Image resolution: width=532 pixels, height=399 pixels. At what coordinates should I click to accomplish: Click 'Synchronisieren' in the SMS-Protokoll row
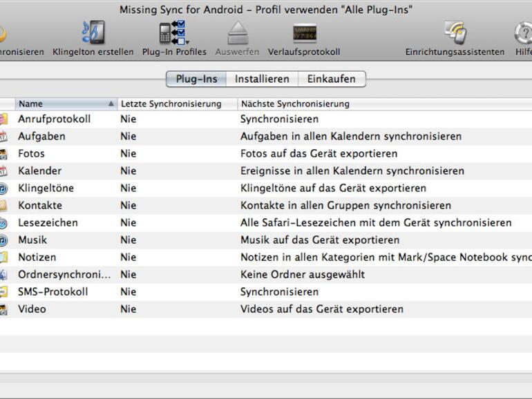(x=280, y=292)
